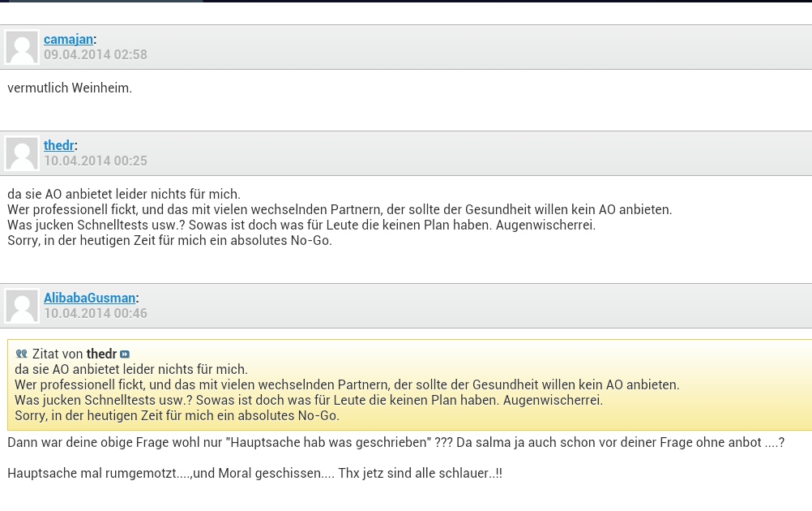
Task: Click the quotation mark icon in quote box
Action: pyautogui.click(x=22, y=354)
